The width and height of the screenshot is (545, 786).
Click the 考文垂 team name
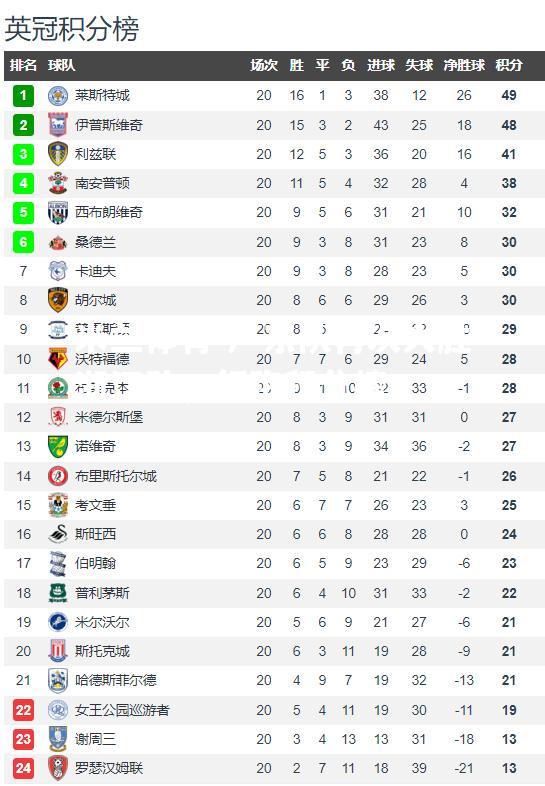pyautogui.click(x=95, y=505)
